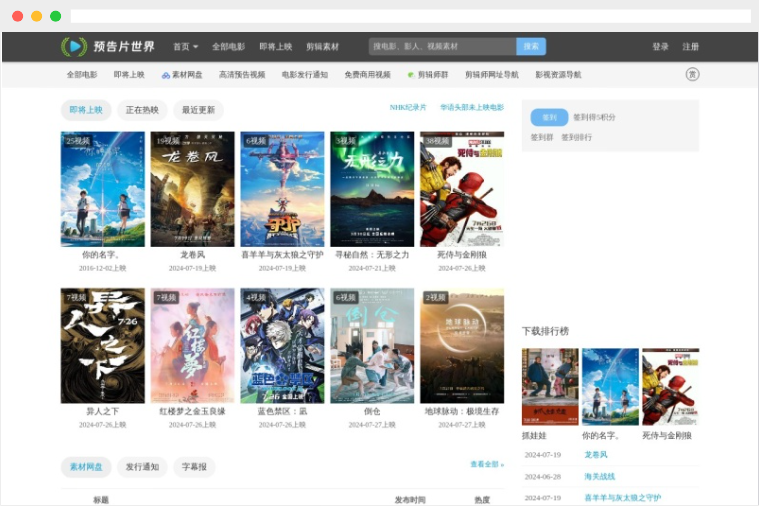Open the 喜羊羊与灰太狼之守护 poster
This screenshot has height=506, width=759.
click(282, 189)
